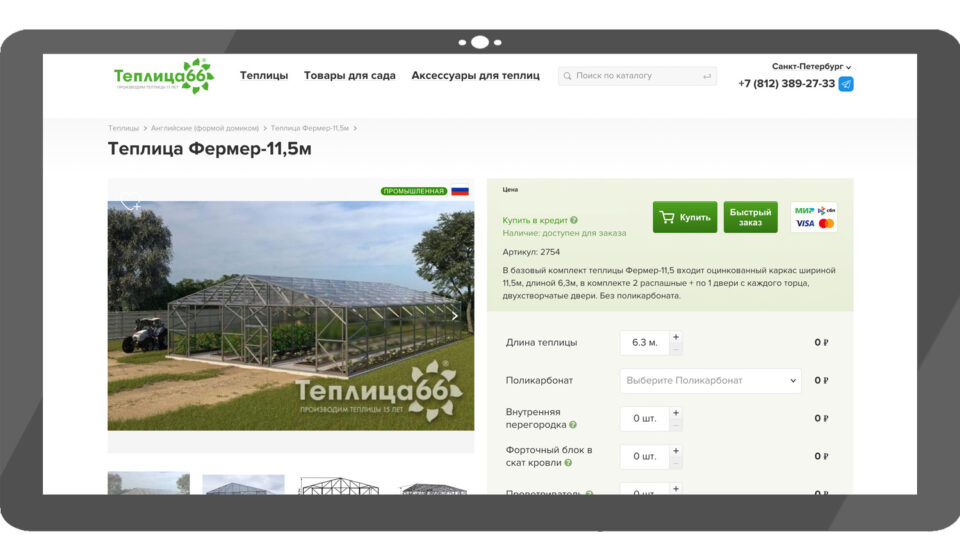Click the Быстрый заказ button
960x540 pixels.
(x=750, y=217)
